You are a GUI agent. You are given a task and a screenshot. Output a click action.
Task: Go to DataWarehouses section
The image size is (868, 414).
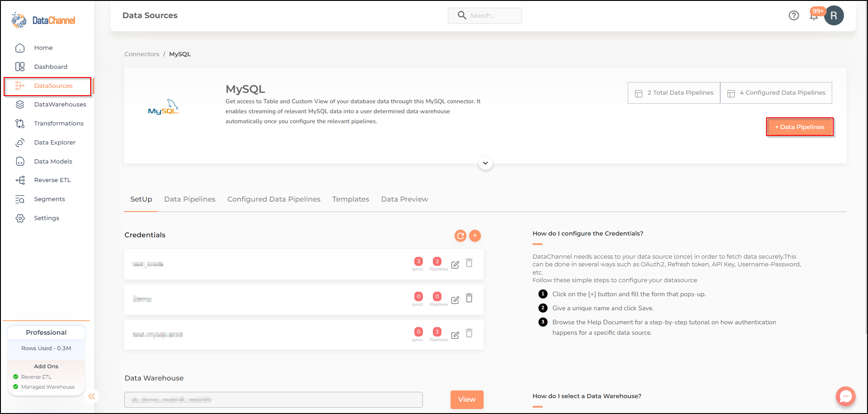[60, 104]
